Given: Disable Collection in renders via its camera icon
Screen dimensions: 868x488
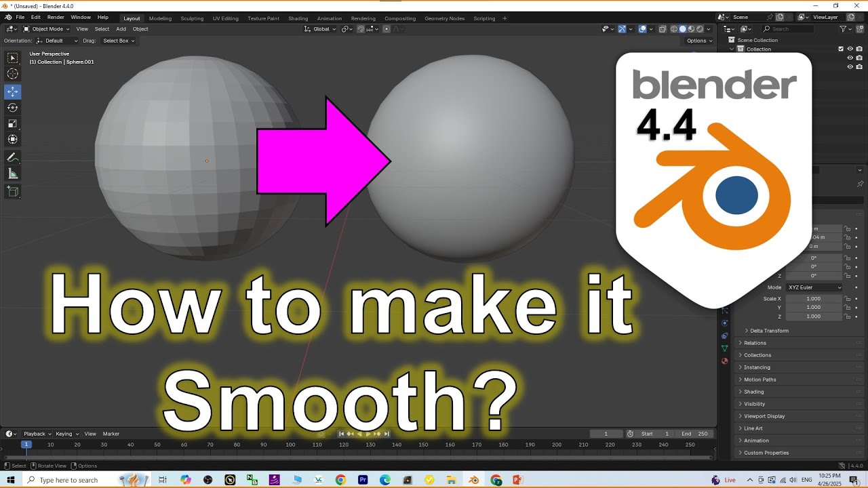Looking at the screenshot, I should pos(859,49).
